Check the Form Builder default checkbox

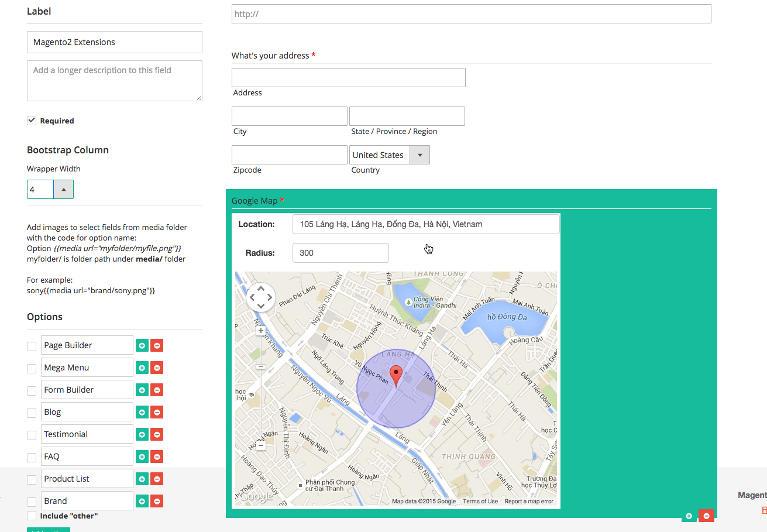click(x=32, y=390)
